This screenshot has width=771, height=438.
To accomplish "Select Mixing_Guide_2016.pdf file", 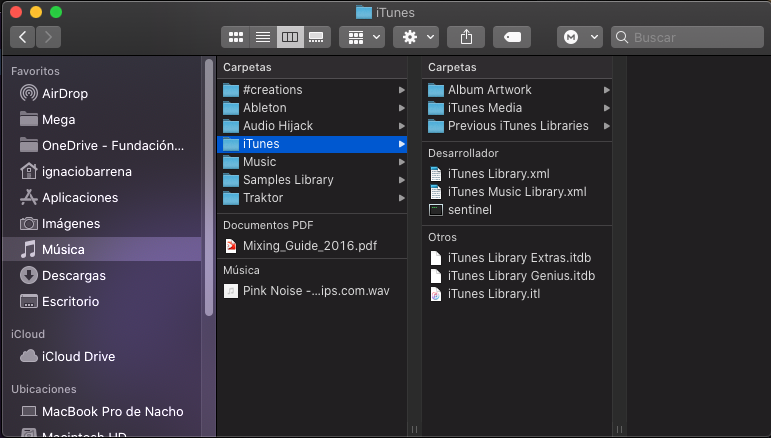I will [x=312, y=246].
